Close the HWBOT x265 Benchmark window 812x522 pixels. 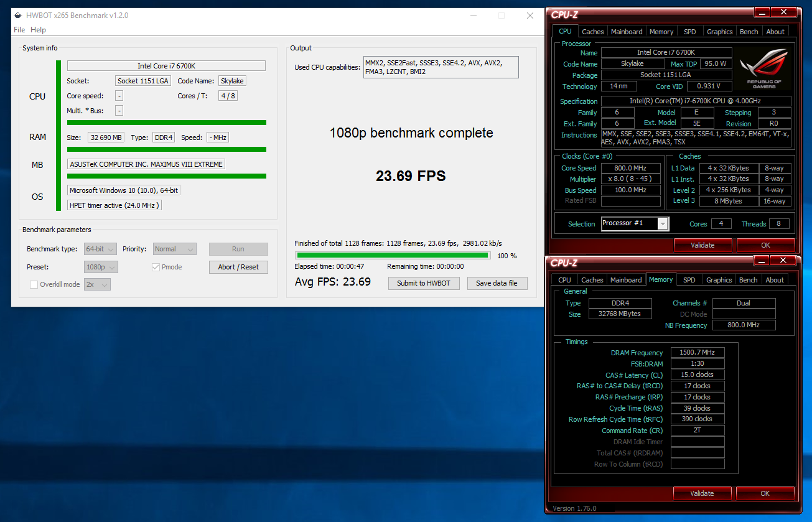click(530, 16)
